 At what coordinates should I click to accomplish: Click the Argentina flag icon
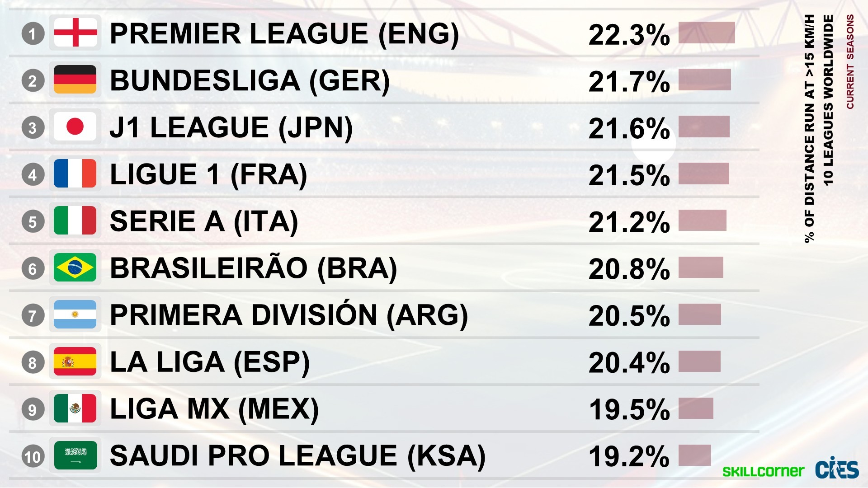pyautogui.click(x=75, y=315)
